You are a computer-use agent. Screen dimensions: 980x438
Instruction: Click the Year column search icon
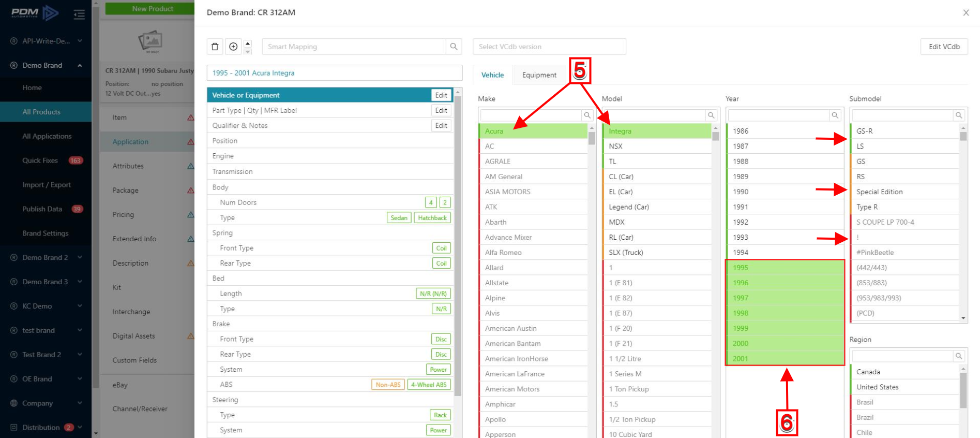pos(835,115)
